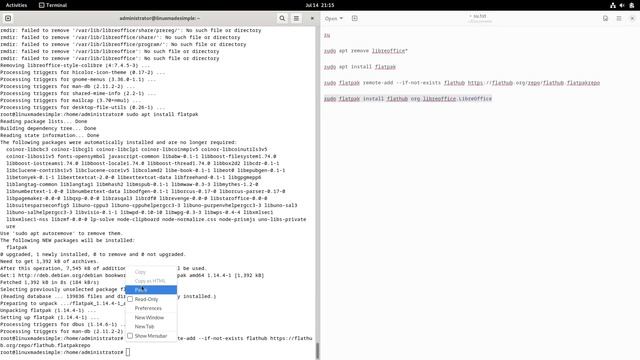Toggle the Read-Only checkbox

(130, 299)
